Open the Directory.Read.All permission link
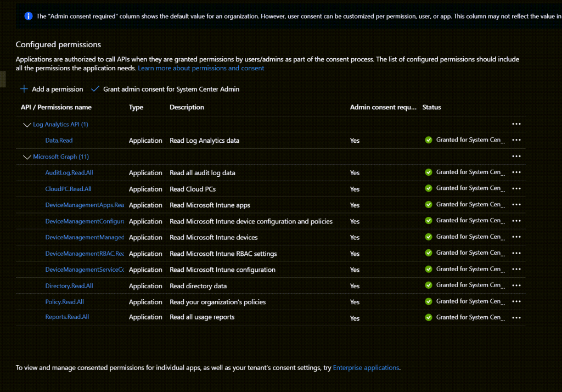562x392 pixels. 69,286
